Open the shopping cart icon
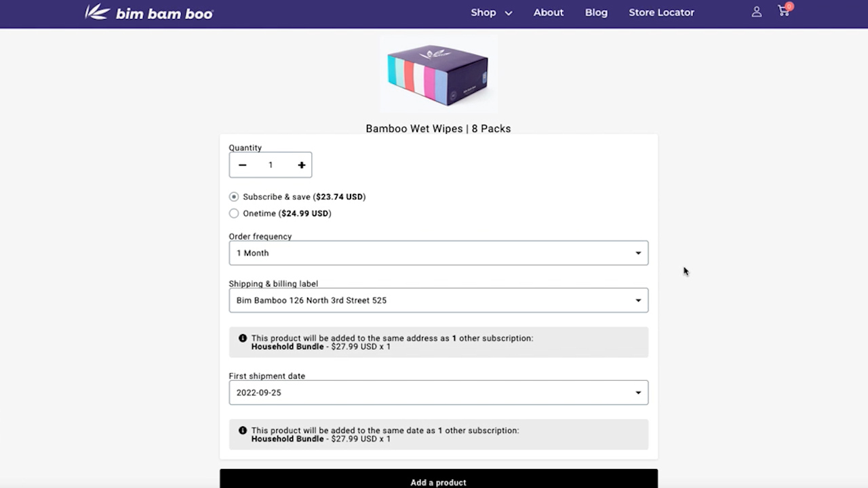868x488 pixels. point(783,12)
